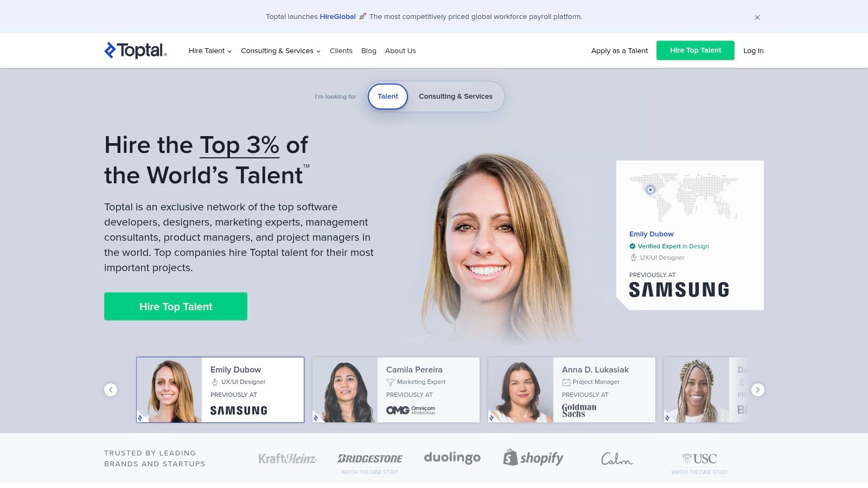This screenshot has height=488, width=868.
Task: Show previous talent in carousel
Action: point(111,390)
